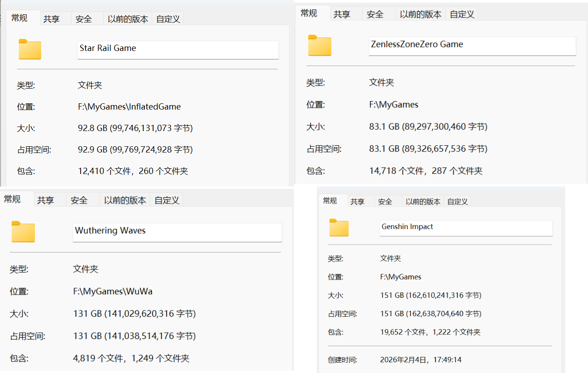
Task: Click disk size 151 GB (162,638,704,640 字节)
Action: pyautogui.click(x=431, y=314)
